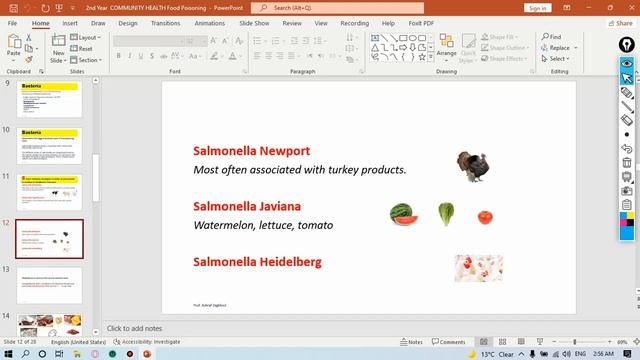The width and height of the screenshot is (640, 360).
Task: Click in the Search (Alt+Q) box
Action: [x=337, y=8]
